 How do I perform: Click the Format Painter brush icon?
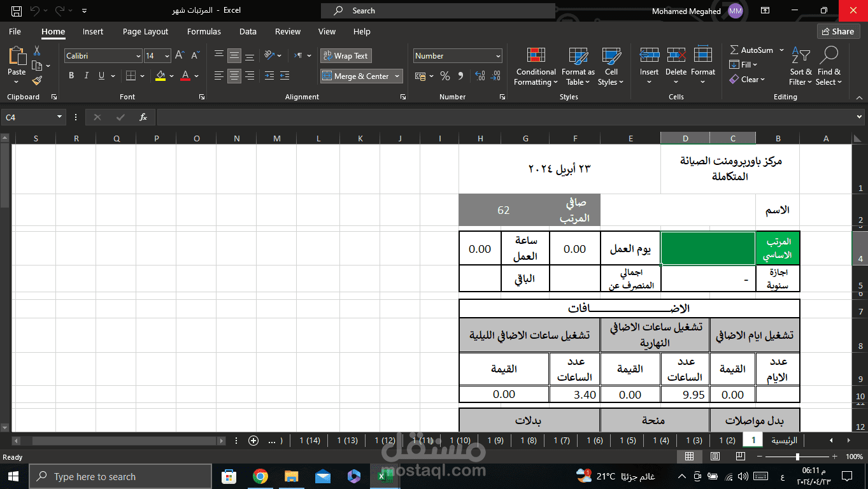(x=37, y=80)
